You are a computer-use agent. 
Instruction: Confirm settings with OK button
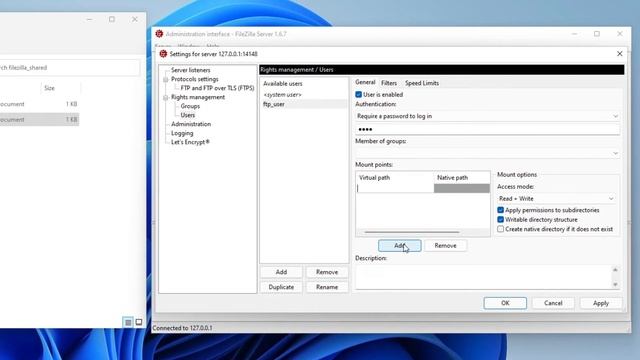pyautogui.click(x=505, y=303)
